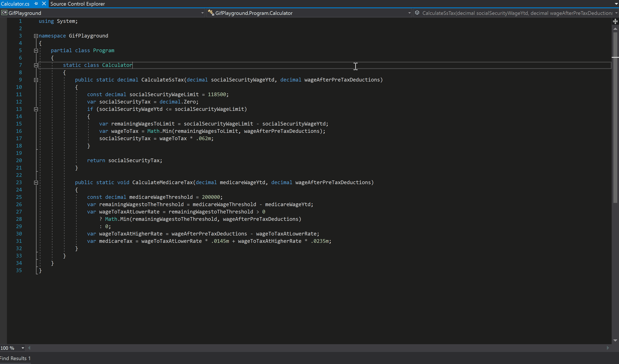The height and width of the screenshot is (364, 619).
Task: Collapse the CalculateSsTax method outline
Action: [x=36, y=80]
